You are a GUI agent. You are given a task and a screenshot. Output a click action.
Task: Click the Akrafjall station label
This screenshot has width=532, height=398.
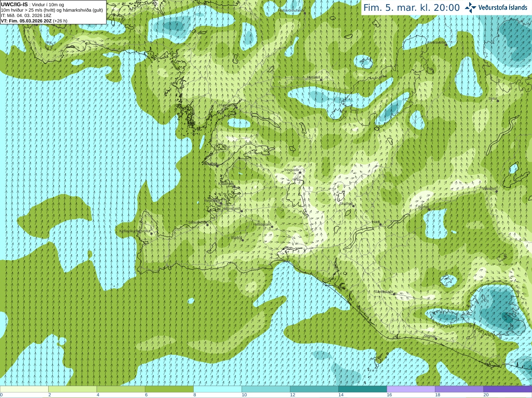(x=210, y=164)
